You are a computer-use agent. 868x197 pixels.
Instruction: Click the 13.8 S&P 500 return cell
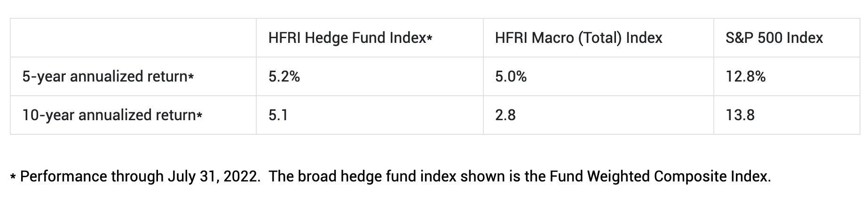click(740, 115)
